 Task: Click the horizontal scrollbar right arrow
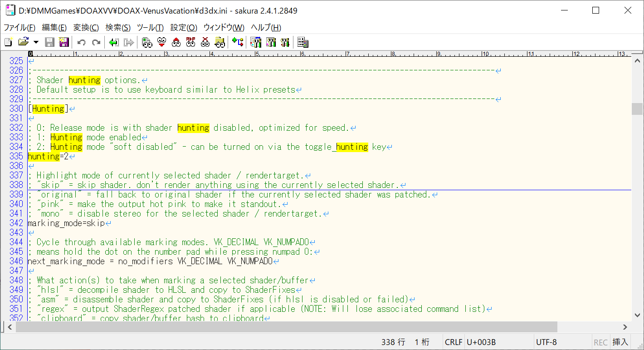click(x=625, y=327)
